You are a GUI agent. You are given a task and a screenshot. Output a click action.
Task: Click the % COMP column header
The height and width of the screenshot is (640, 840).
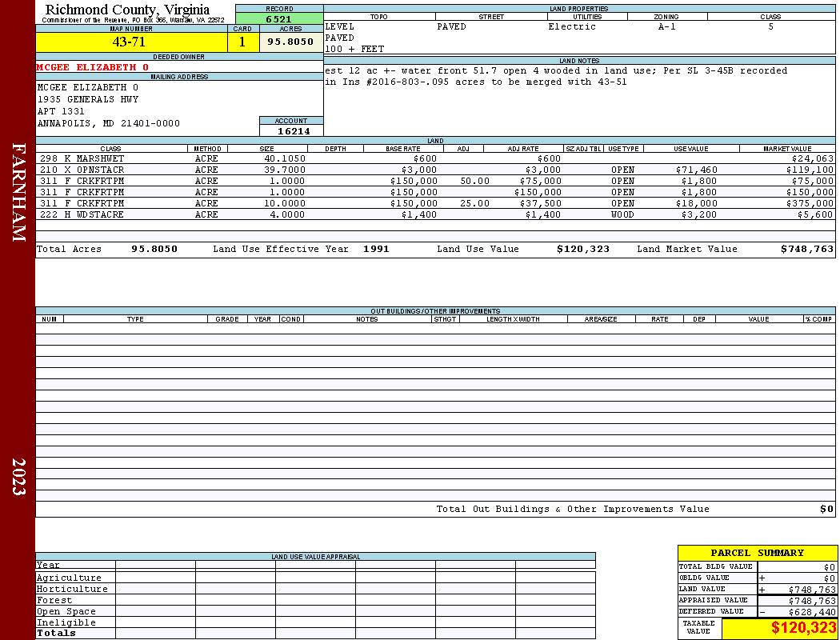(x=819, y=318)
